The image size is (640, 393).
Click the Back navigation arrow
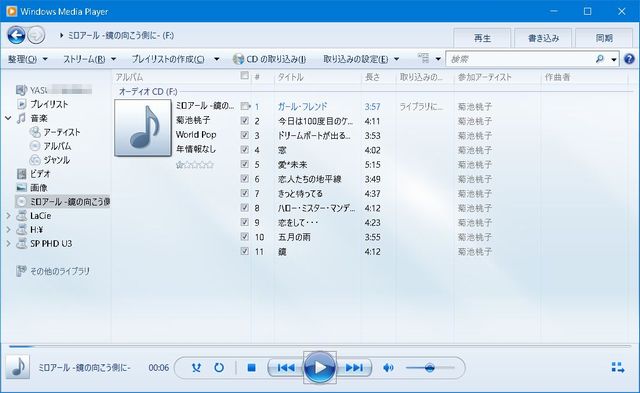click(x=16, y=35)
